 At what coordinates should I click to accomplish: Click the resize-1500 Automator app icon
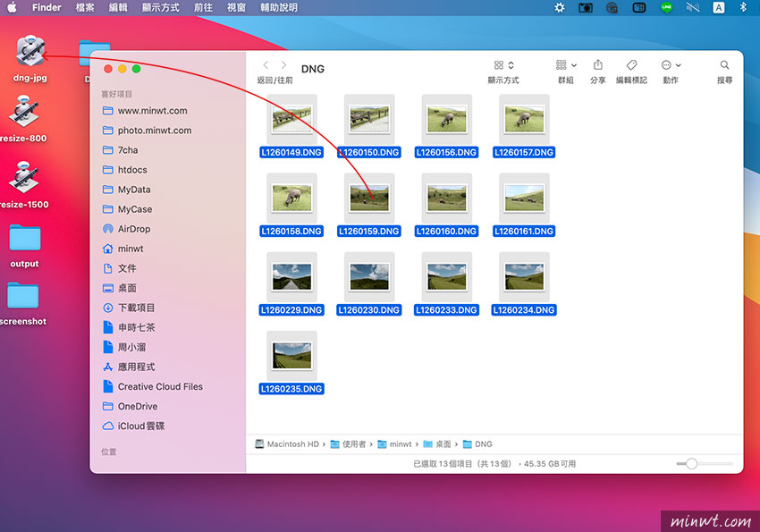[24, 177]
